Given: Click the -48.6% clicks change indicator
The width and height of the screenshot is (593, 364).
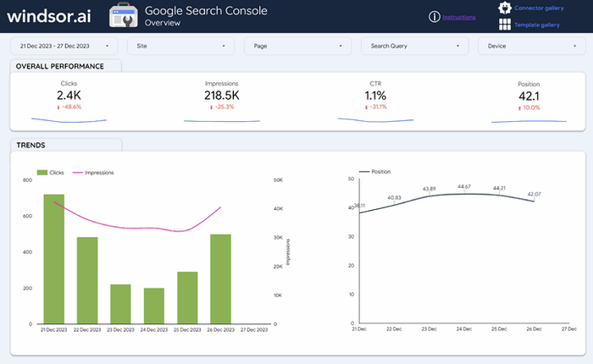Looking at the screenshot, I should 69,107.
